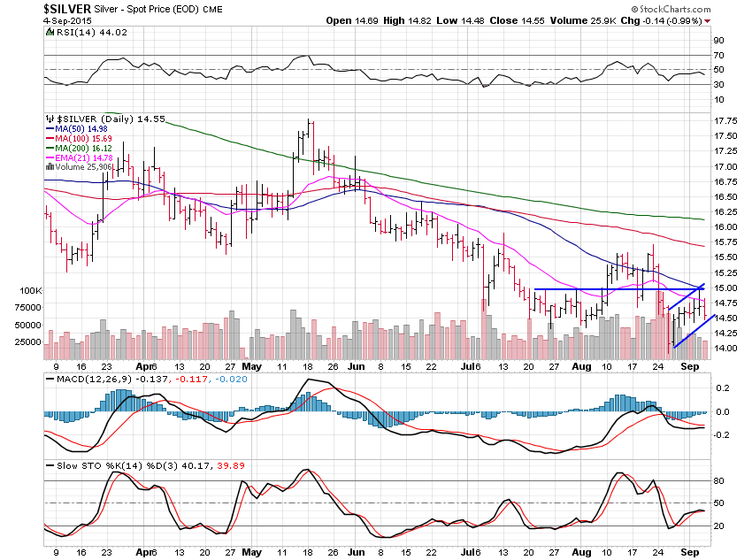Viewport: 752px width, 560px height.
Task: Click the $SILVER ticker symbol title
Action: point(67,9)
